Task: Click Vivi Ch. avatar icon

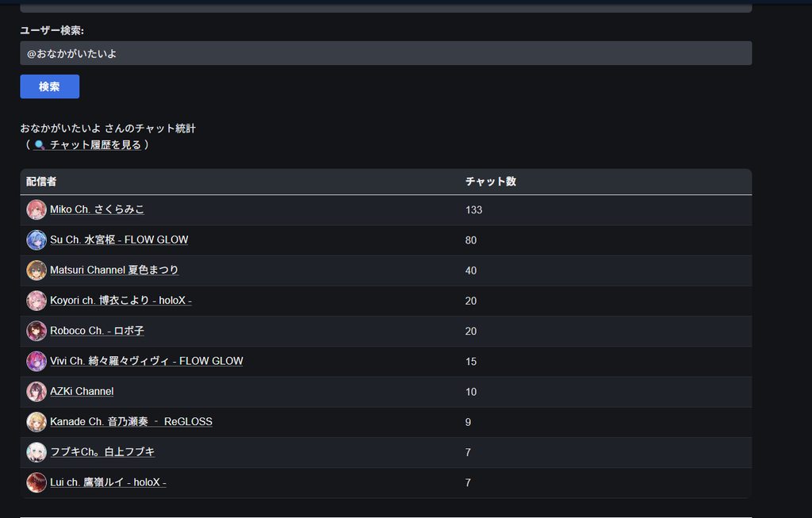Action: [x=36, y=361]
